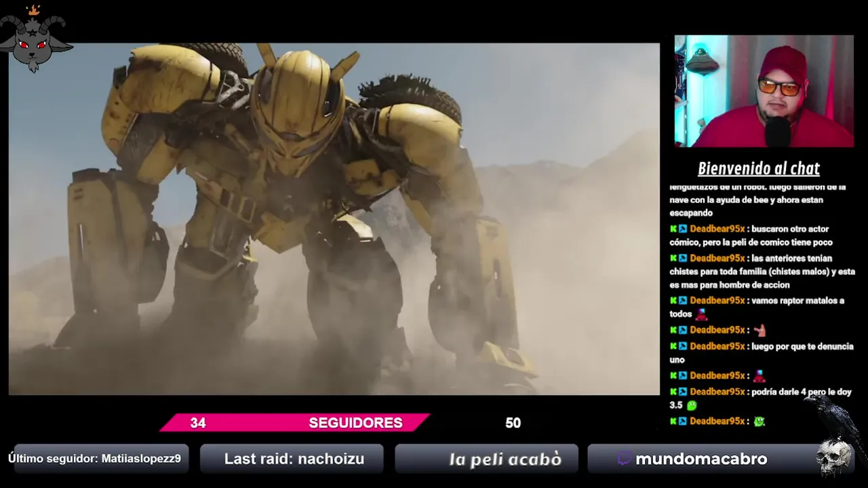The height and width of the screenshot is (488, 868).
Task: Click the badge icons before "vamos raptor"
Action: (x=679, y=300)
